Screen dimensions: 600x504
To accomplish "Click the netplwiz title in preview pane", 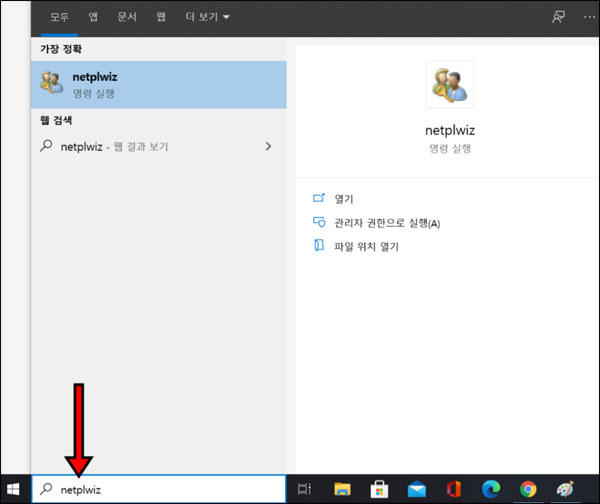I will [450, 130].
